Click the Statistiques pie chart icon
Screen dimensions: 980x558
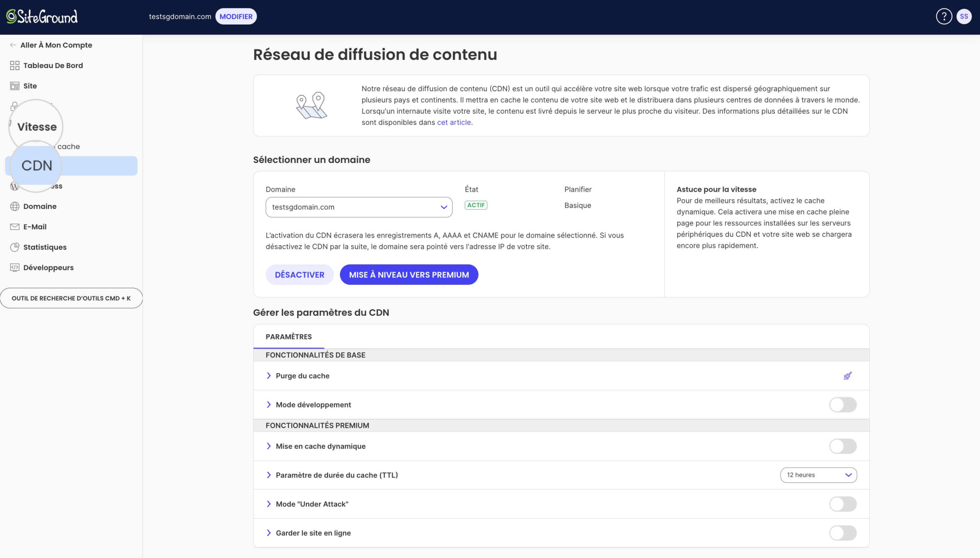point(15,247)
